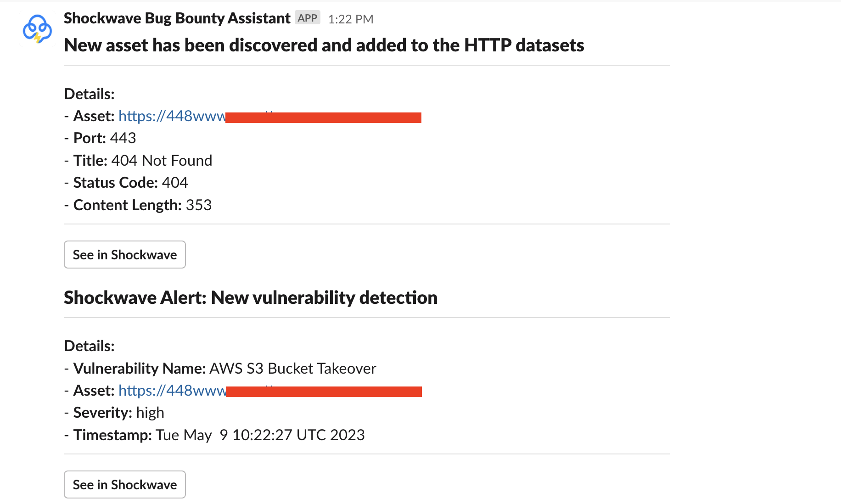Click the 1:22 PM message timestamp

click(351, 19)
